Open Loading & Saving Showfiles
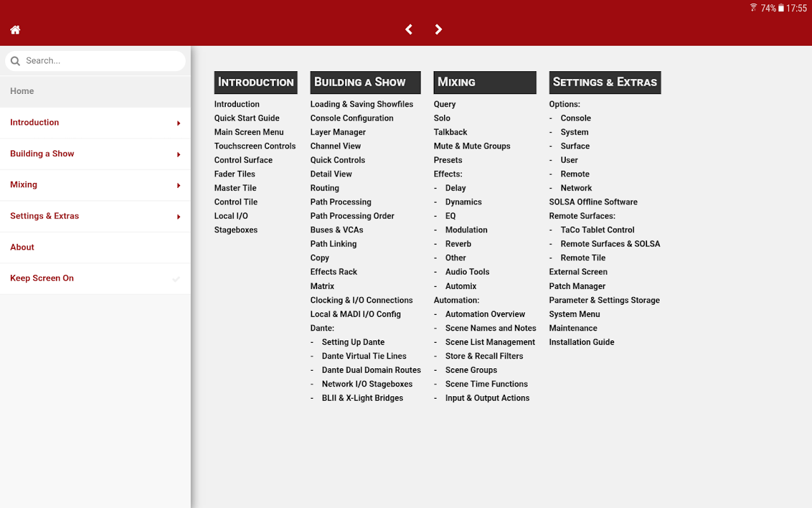Screen dimensions: 812x508 (x=362, y=104)
